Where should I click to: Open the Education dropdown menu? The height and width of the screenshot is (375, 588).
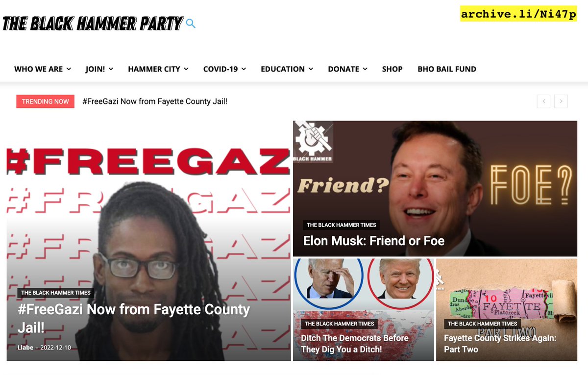[287, 69]
